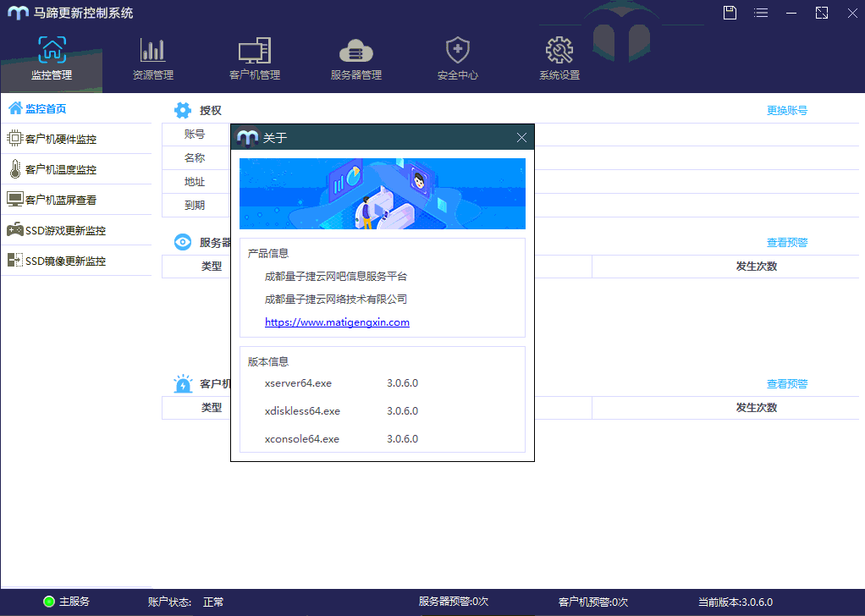
Task: Click the alarm siren icon beside 客户机
Action: point(183,384)
